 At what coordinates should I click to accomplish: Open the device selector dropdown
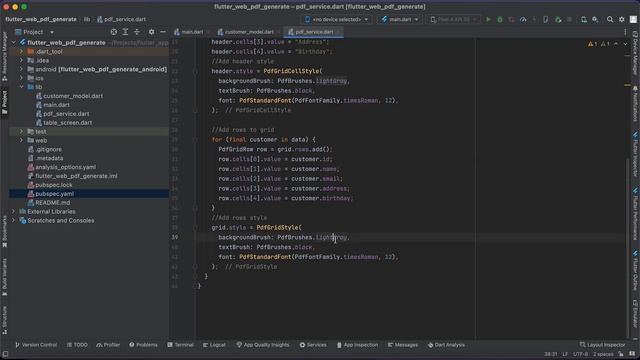tap(337, 19)
